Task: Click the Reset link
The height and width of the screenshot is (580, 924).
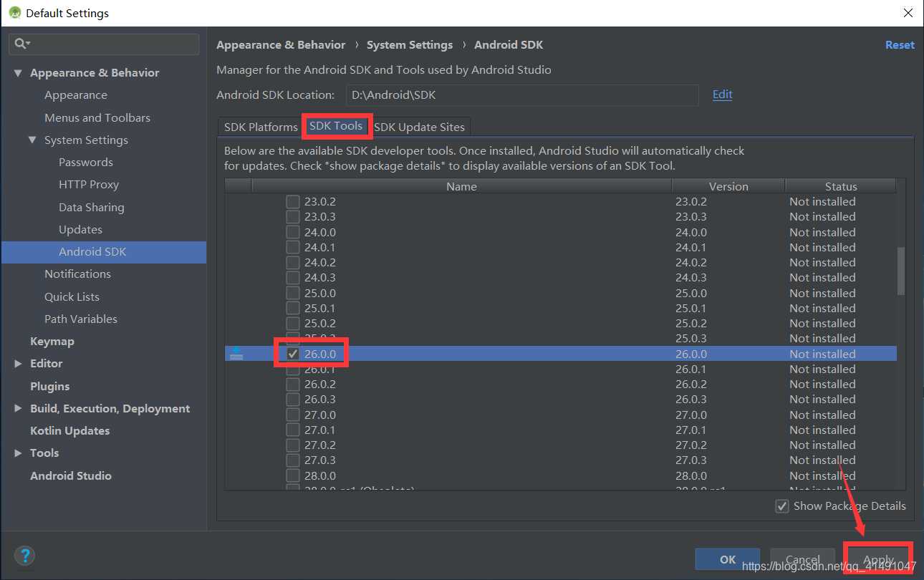Action: click(900, 44)
